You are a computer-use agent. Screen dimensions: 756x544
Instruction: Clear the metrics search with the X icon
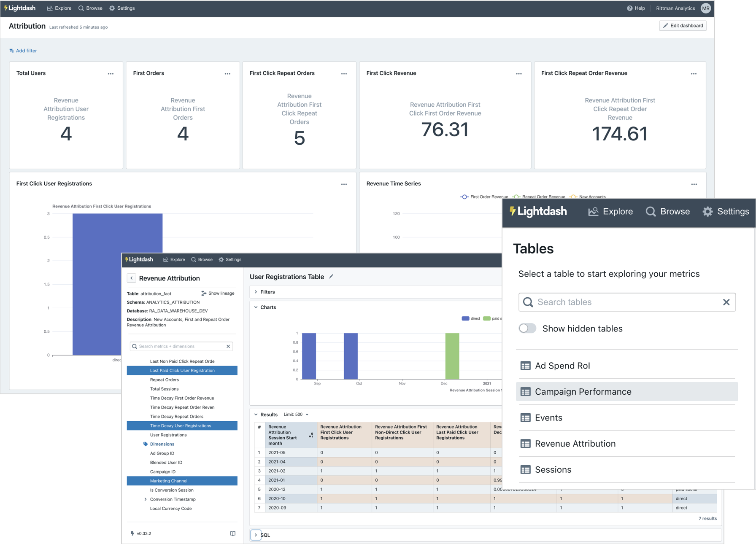click(228, 346)
